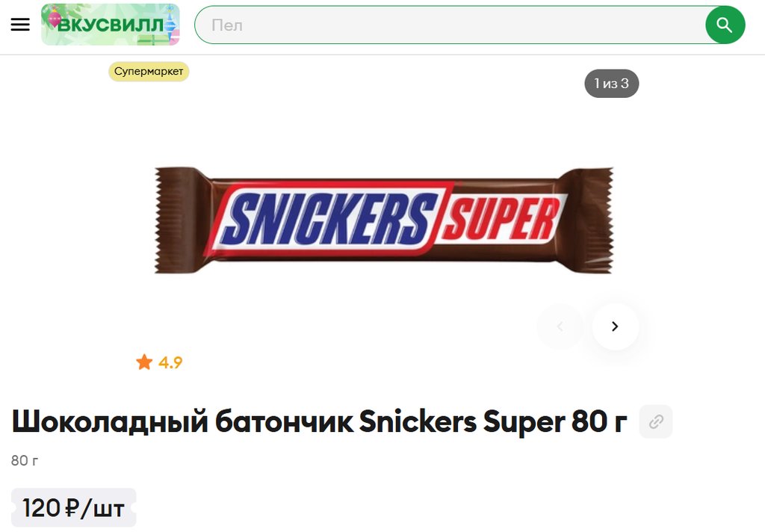Focus the search input field
765x532 pixels.
450,25
